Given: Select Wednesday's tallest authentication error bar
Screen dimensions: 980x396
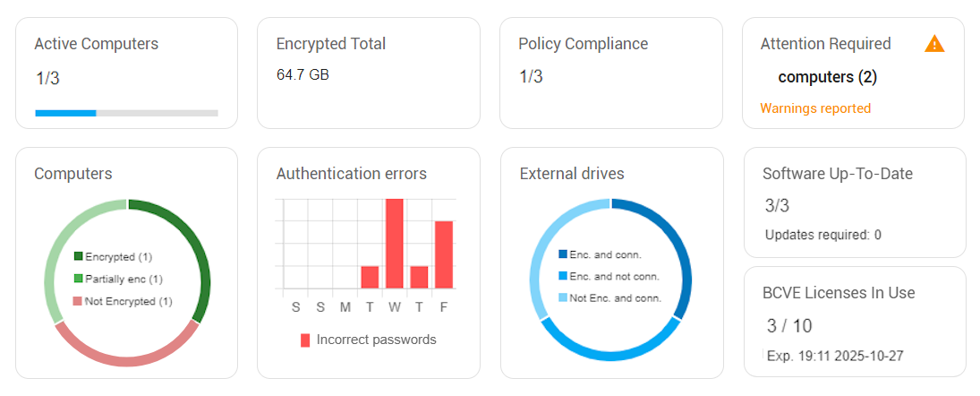Looking at the screenshot, I should [395, 244].
